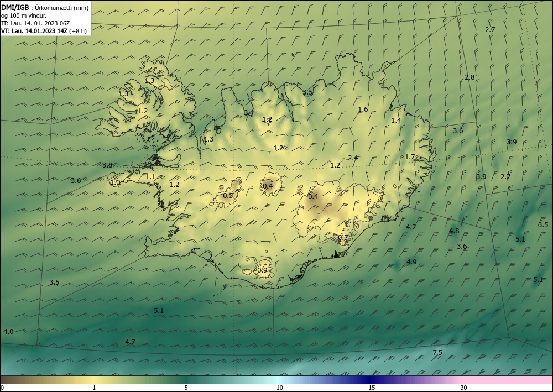Click the 'og 100 m vindur.' subtitle

point(24,15)
